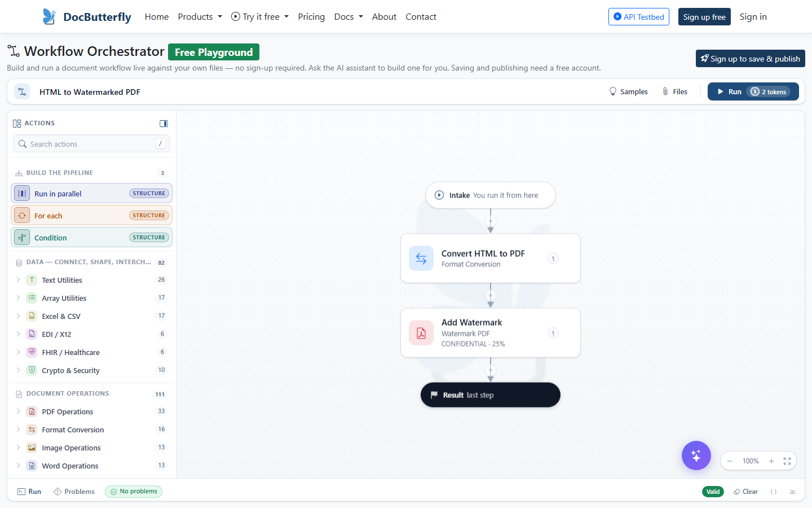Expand Format Conversion category
812x508 pixels.
pos(91,430)
